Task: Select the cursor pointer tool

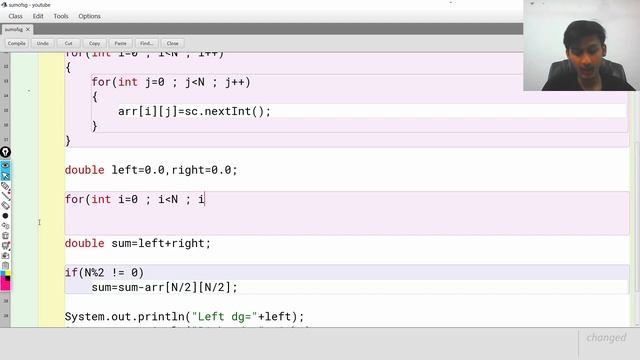Action: tap(5, 176)
